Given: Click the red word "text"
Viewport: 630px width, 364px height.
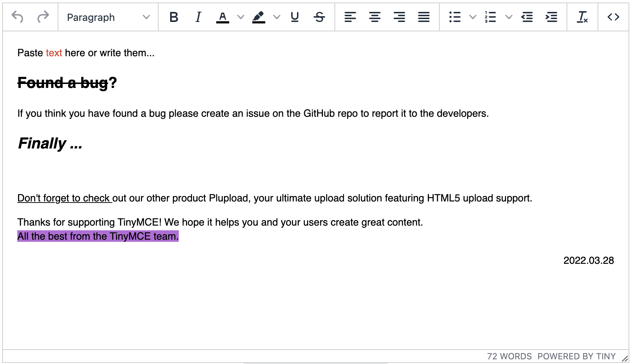Looking at the screenshot, I should click(x=54, y=53).
